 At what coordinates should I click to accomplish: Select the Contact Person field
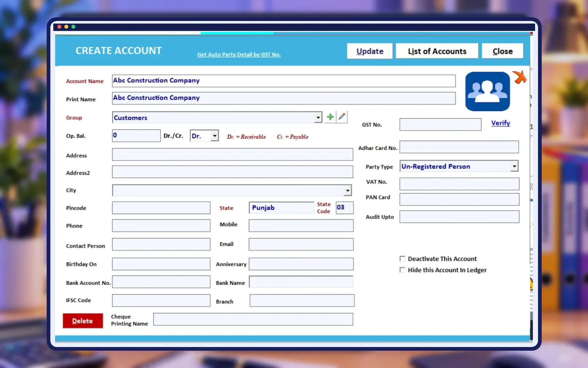(161, 244)
